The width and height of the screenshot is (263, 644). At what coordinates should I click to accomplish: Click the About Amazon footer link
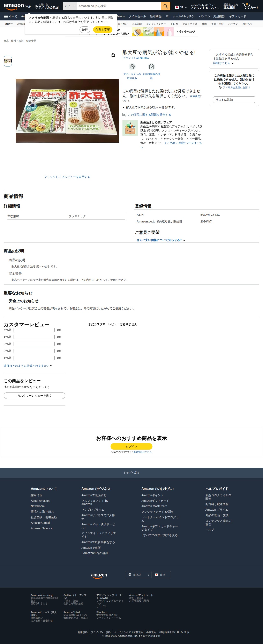(x=40, y=501)
